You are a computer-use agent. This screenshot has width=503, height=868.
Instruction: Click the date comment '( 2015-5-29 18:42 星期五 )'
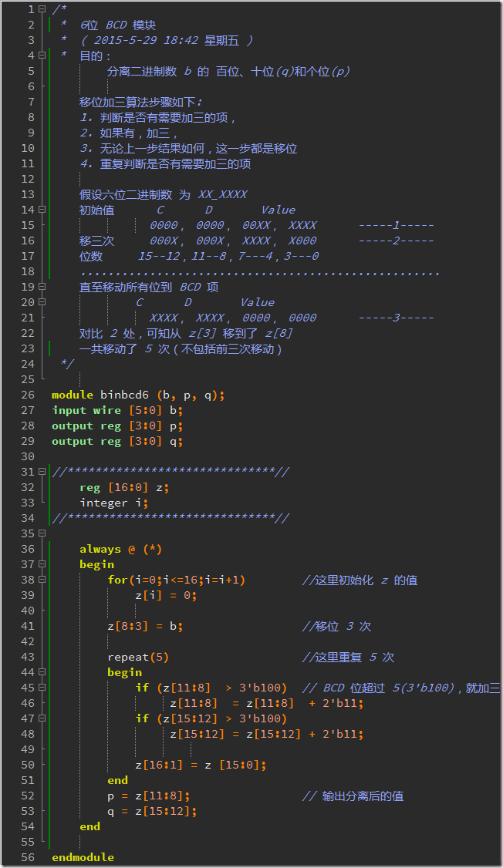167,40
